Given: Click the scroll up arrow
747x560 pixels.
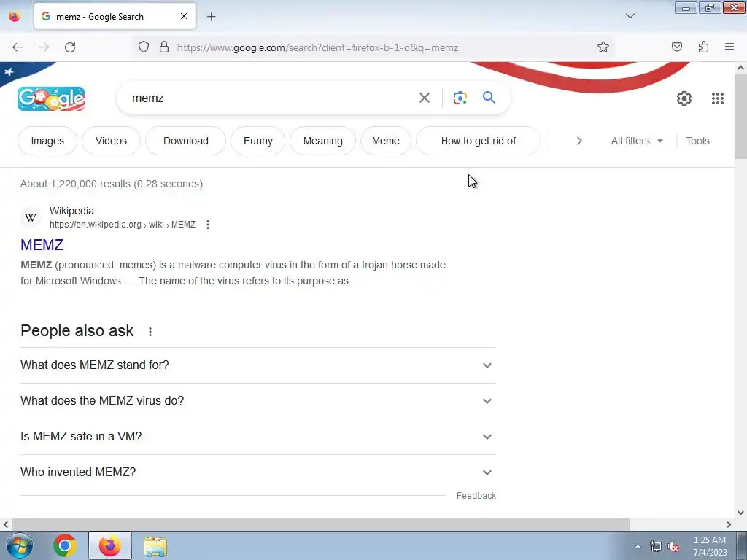Looking at the screenshot, I should pyautogui.click(x=740, y=68).
